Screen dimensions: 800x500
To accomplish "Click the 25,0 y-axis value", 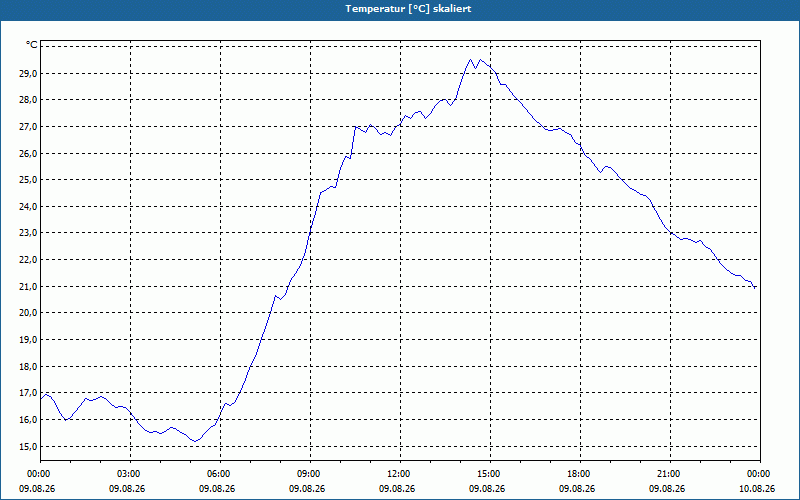I will (x=29, y=180).
